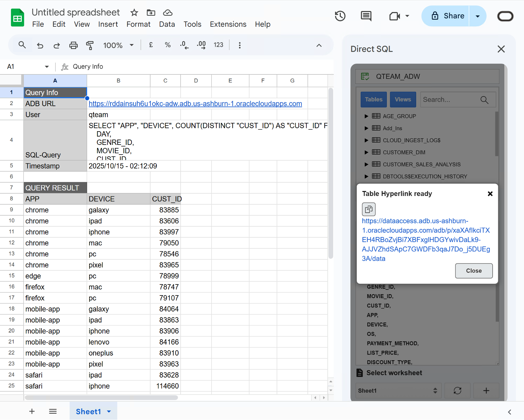Open the Edit menu
This screenshot has width=524, height=420.
tap(59, 24)
